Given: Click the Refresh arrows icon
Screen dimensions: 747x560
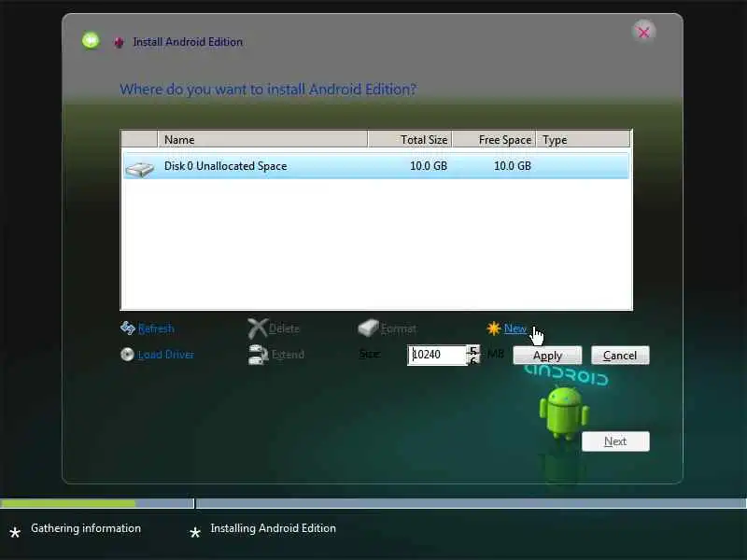Looking at the screenshot, I should (127, 328).
